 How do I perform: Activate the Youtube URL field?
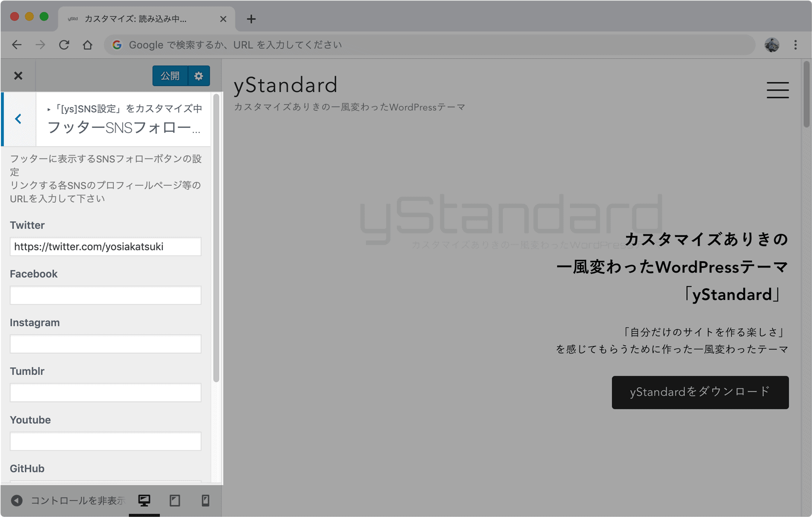(x=106, y=441)
